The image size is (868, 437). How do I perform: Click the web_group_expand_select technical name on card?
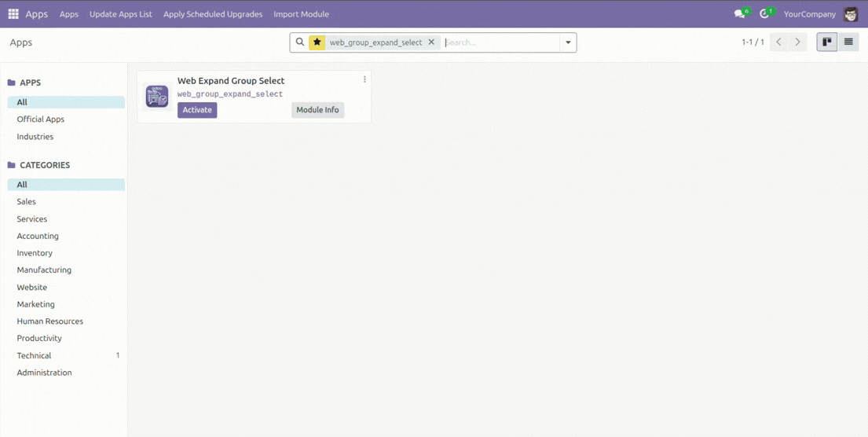click(229, 95)
